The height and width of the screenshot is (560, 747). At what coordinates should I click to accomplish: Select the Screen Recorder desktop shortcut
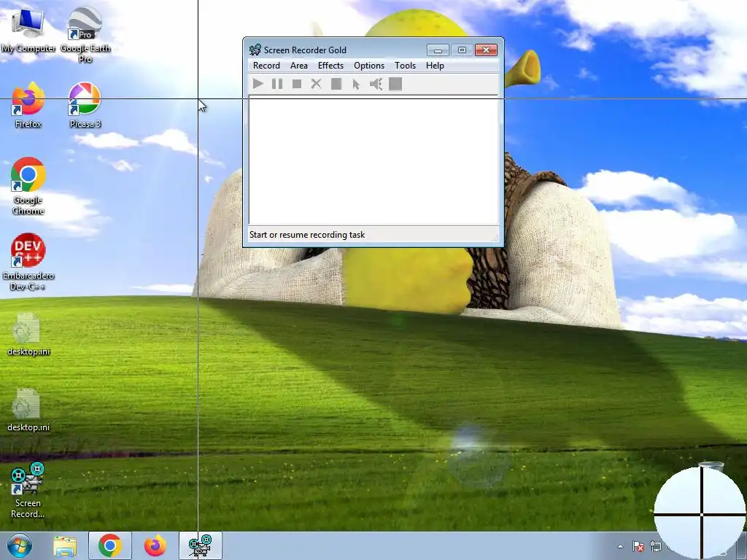tap(28, 491)
